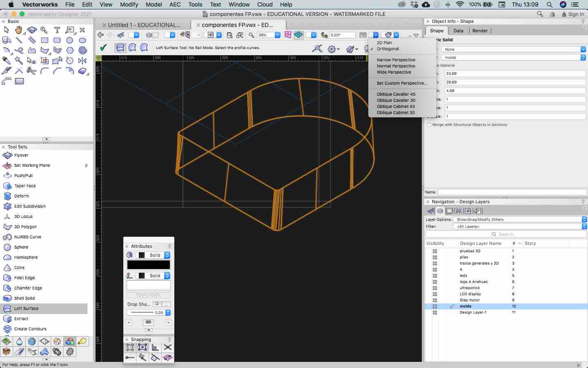
Task: Click the layer Search field
Action: [506, 234]
